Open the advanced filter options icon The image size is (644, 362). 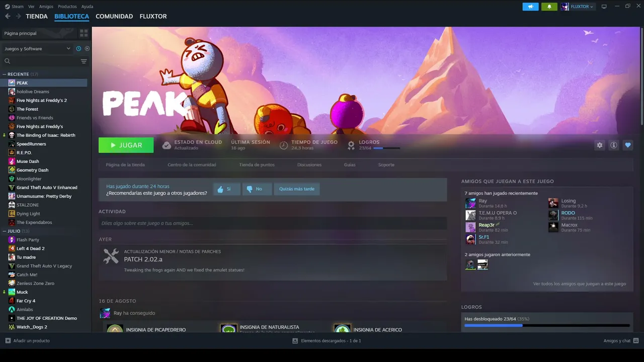tap(84, 61)
